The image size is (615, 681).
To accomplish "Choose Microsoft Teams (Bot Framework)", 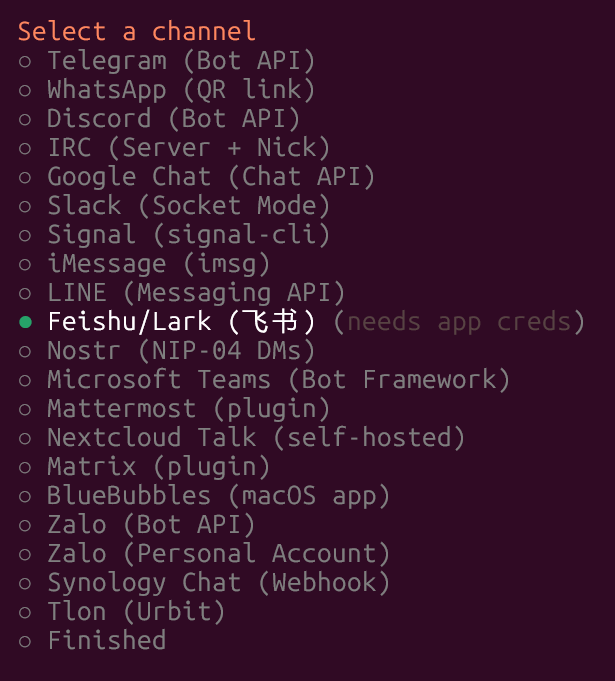I will [278, 380].
